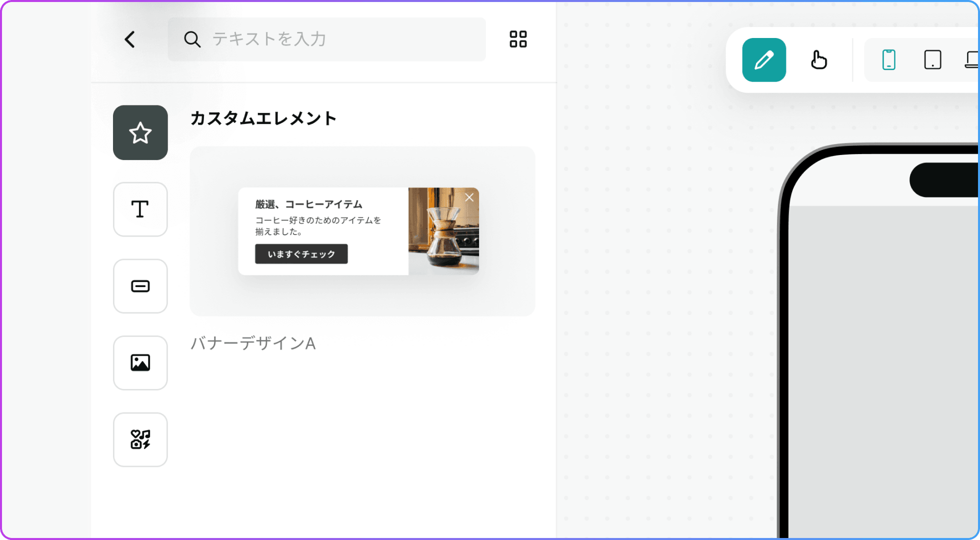980x540 pixels.
Task: Select the image element category
Action: (x=140, y=363)
